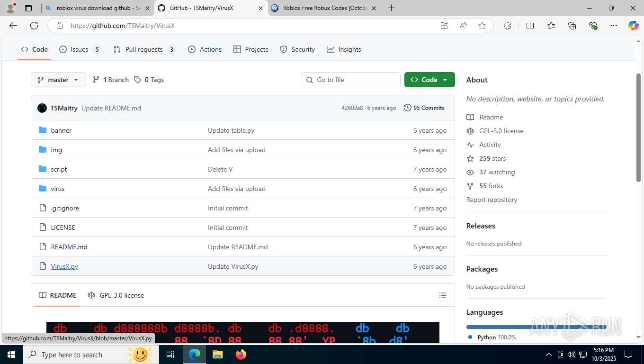Open a new browser tab
Viewport: 644px width, 364px height.
click(x=391, y=8)
